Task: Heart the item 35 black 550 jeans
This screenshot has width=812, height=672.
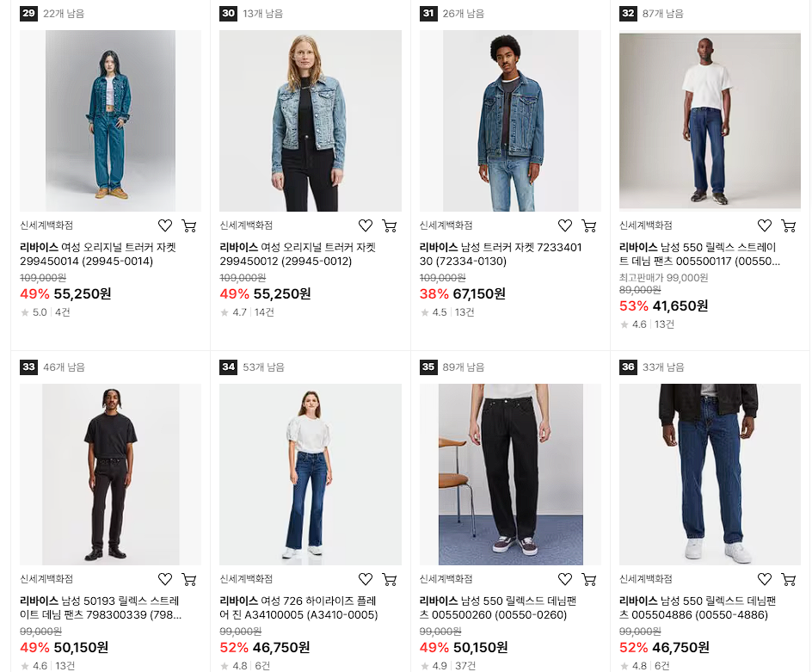Action: coord(565,579)
